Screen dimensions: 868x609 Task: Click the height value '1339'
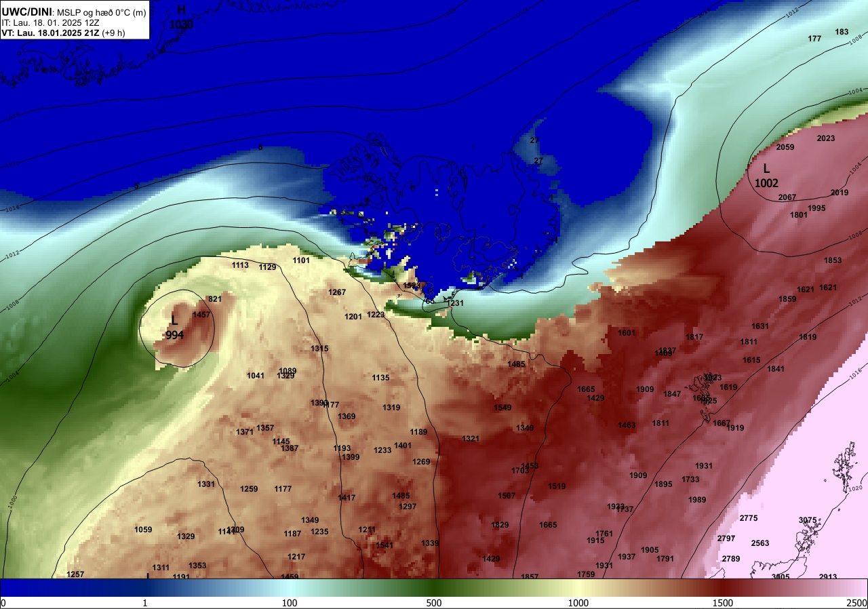(x=430, y=543)
